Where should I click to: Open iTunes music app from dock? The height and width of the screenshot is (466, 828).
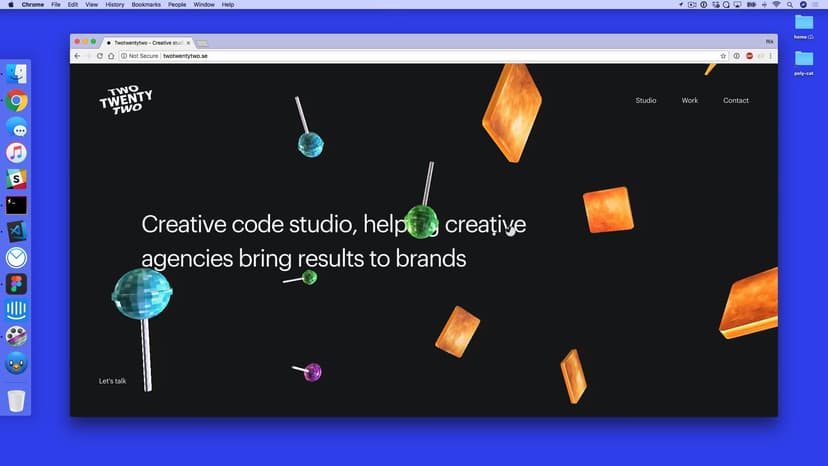coord(16,153)
